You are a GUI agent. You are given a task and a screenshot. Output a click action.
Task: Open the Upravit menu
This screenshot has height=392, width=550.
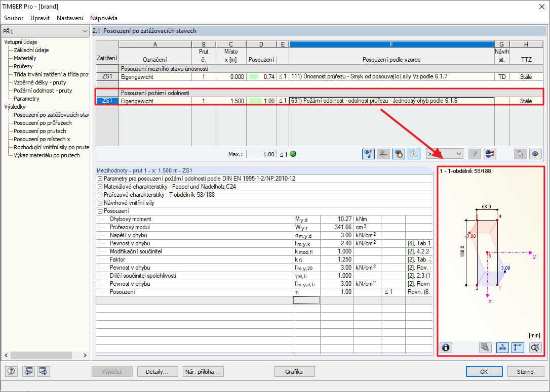pos(40,18)
